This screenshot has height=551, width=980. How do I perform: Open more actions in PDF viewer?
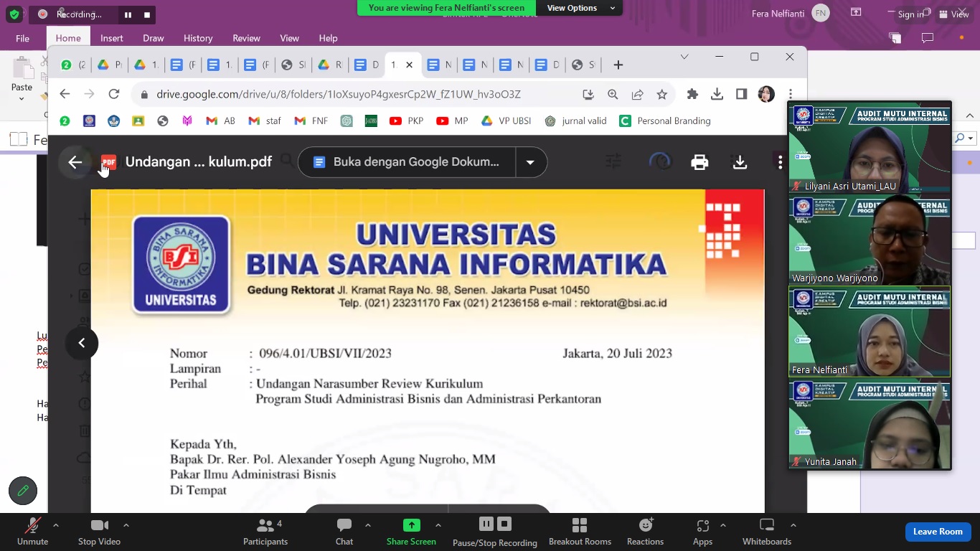780,162
